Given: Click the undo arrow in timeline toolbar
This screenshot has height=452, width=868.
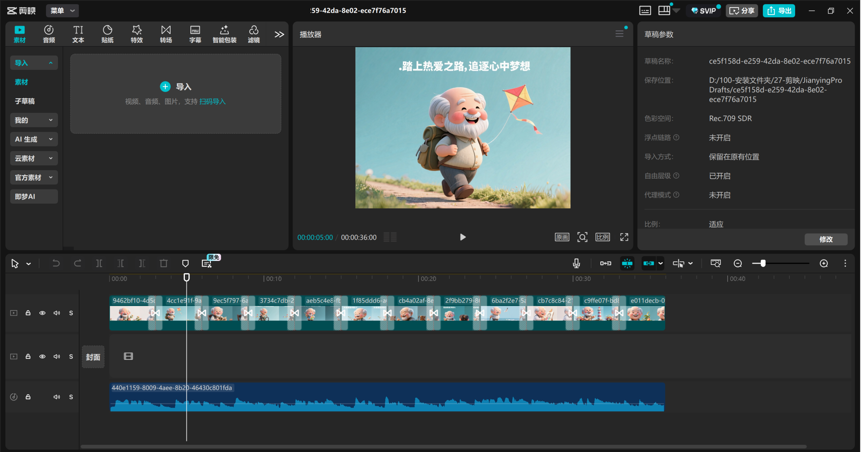Looking at the screenshot, I should 56,263.
